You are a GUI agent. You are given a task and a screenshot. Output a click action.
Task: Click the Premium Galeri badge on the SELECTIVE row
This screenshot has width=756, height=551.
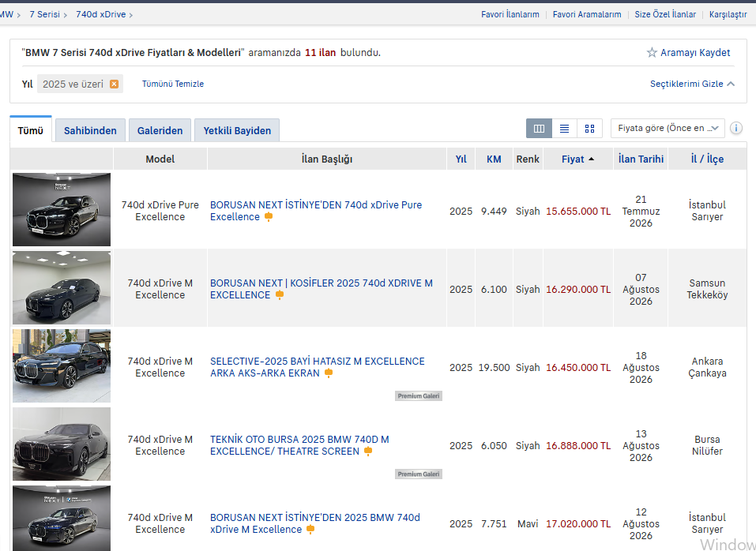pos(419,396)
